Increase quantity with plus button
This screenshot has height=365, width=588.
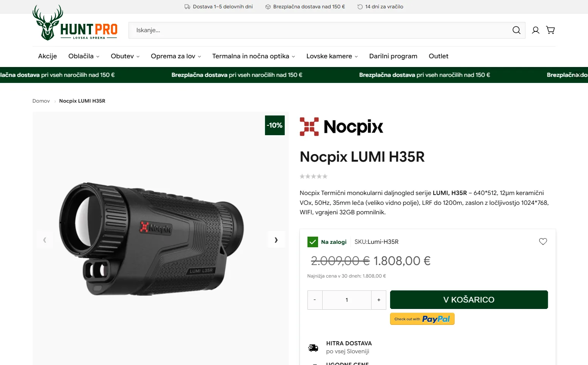(379, 300)
